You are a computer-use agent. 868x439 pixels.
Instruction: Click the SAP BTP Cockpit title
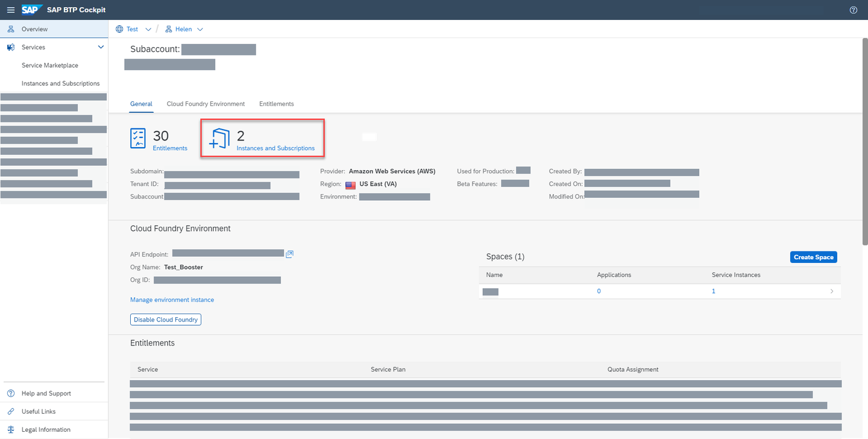[x=75, y=10]
